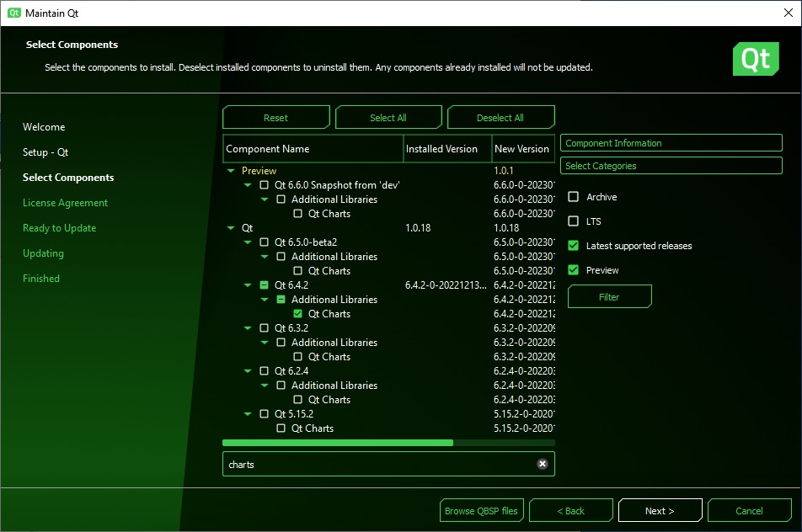Collapse Additional Libraries arrow under Qt 6.4.2
The width and height of the screenshot is (802, 532).
[x=265, y=299]
